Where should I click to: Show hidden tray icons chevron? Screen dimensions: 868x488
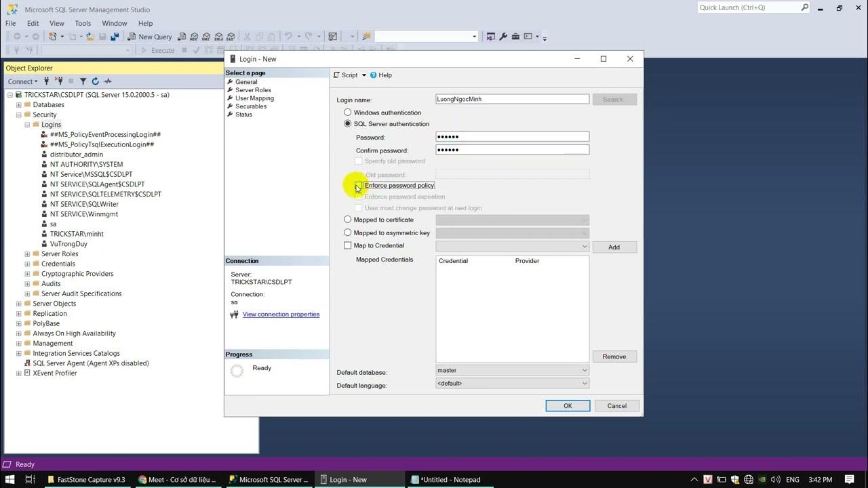click(x=694, y=479)
